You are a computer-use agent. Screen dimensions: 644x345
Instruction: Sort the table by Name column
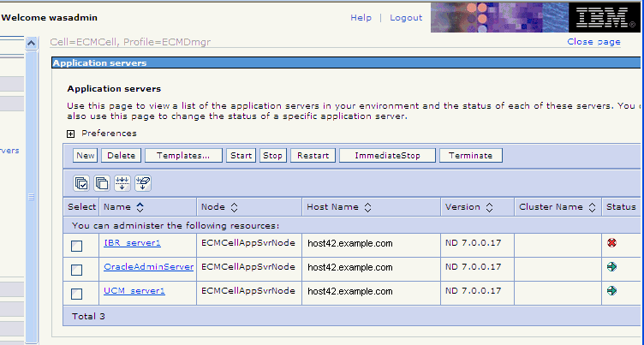tap(140, 207)
